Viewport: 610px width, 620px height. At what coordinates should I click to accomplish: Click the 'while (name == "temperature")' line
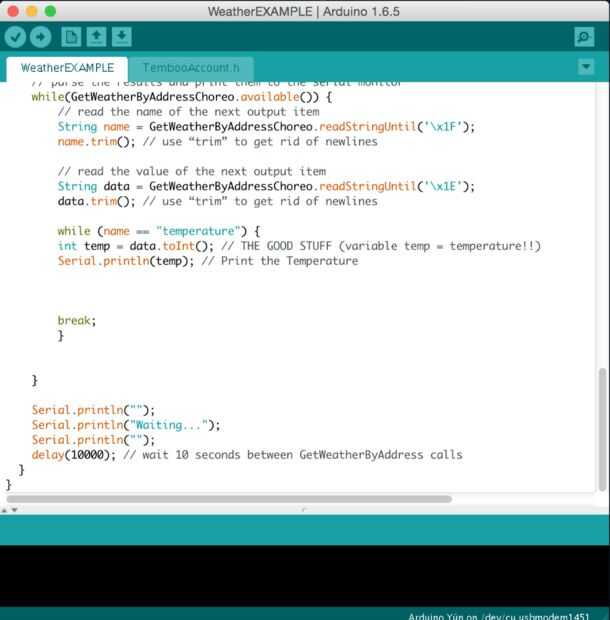[159, 231]
